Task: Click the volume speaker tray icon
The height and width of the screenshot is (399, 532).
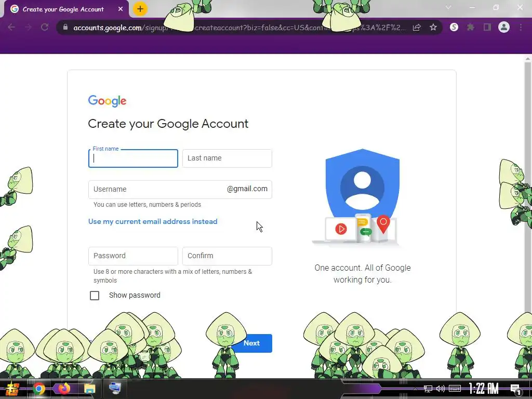Action: [441, 389]
